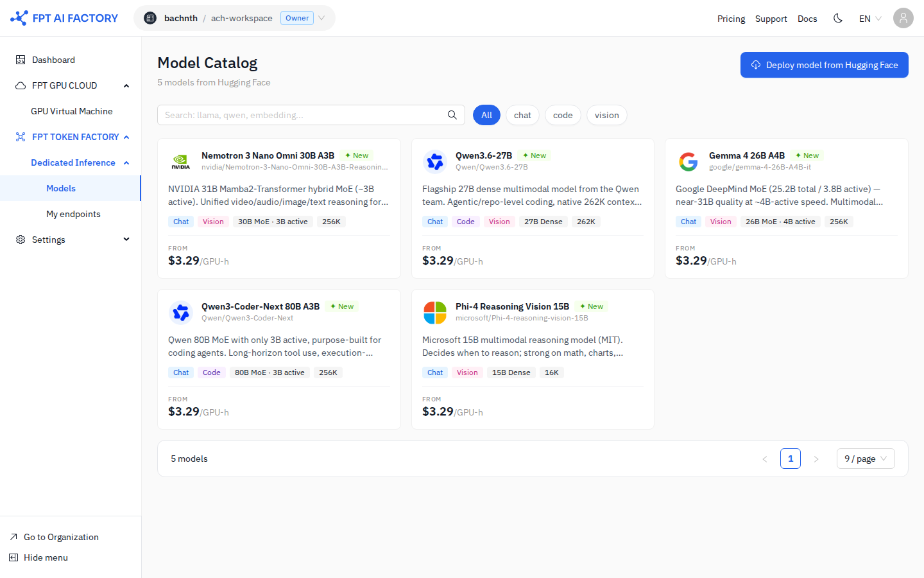Screen dimensions: 924x578
Task: Click the Google logo on Gemma card
Action: pyautogui.click(x=689, y=162)
